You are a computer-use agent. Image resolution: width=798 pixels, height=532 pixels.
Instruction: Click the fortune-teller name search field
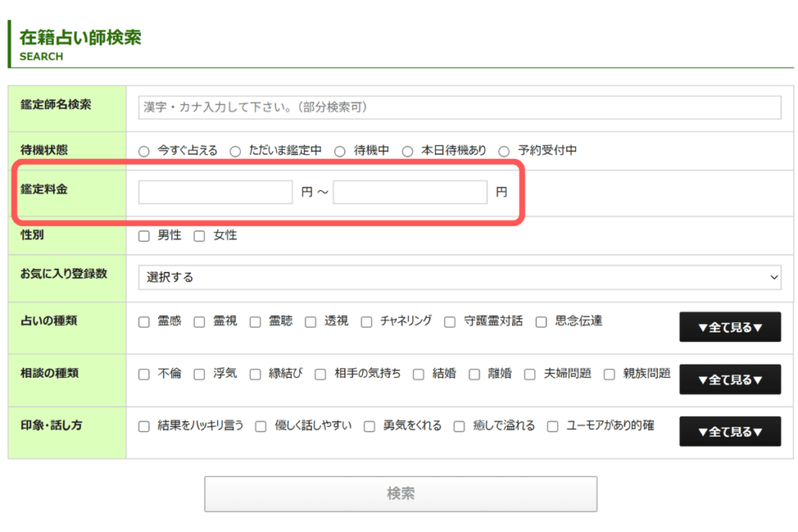[458, 107]
